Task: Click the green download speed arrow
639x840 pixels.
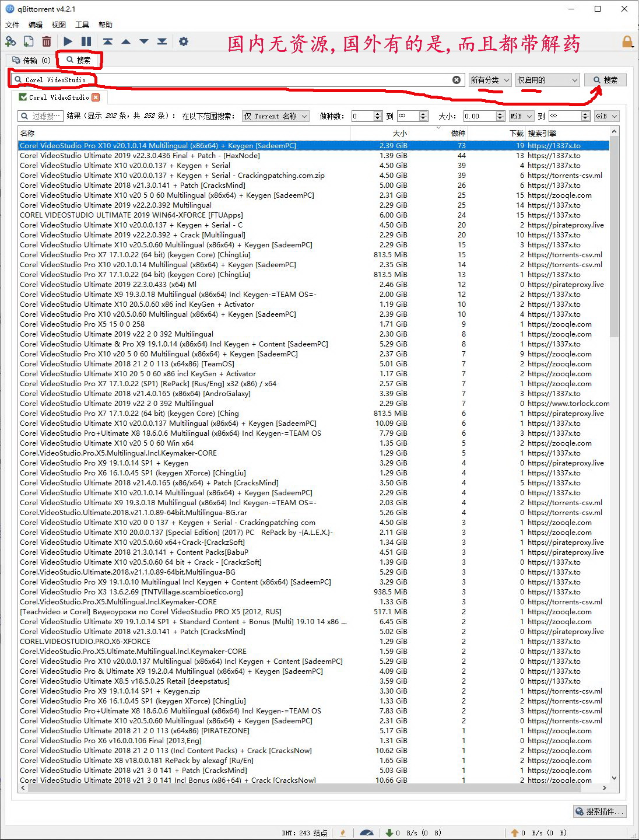Action: click(x=389, y=833)
